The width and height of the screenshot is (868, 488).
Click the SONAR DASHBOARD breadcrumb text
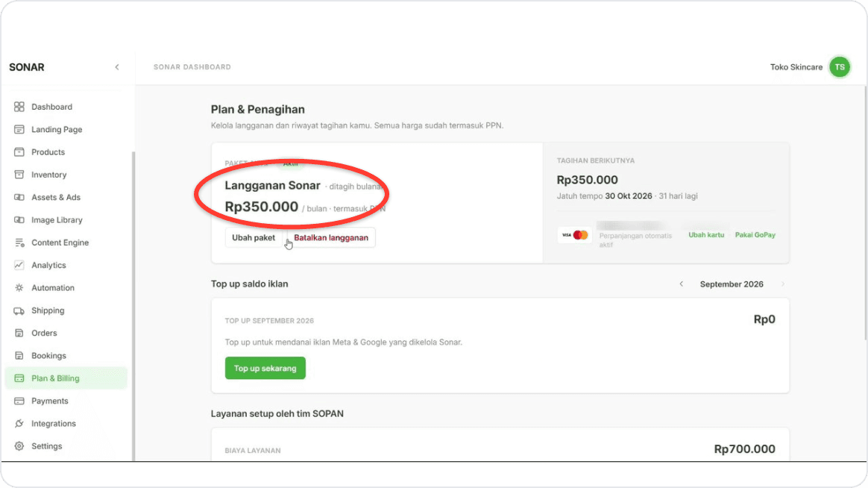coord(192,67)
